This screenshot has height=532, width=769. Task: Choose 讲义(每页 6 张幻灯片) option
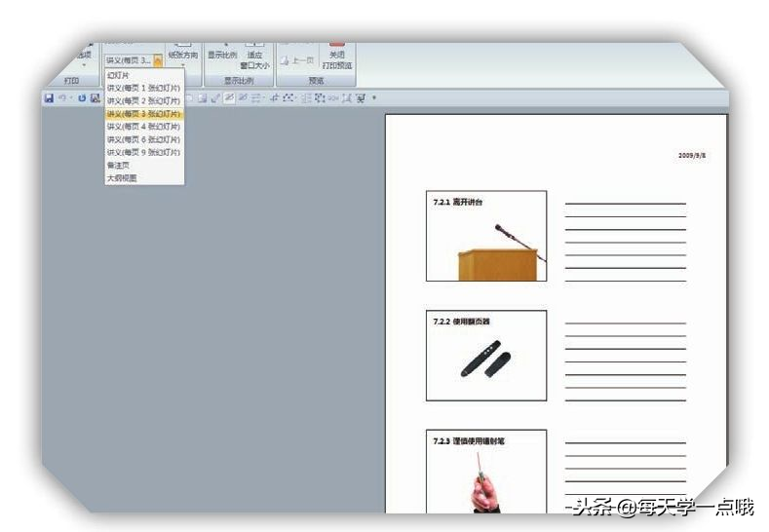click(144, 139)
